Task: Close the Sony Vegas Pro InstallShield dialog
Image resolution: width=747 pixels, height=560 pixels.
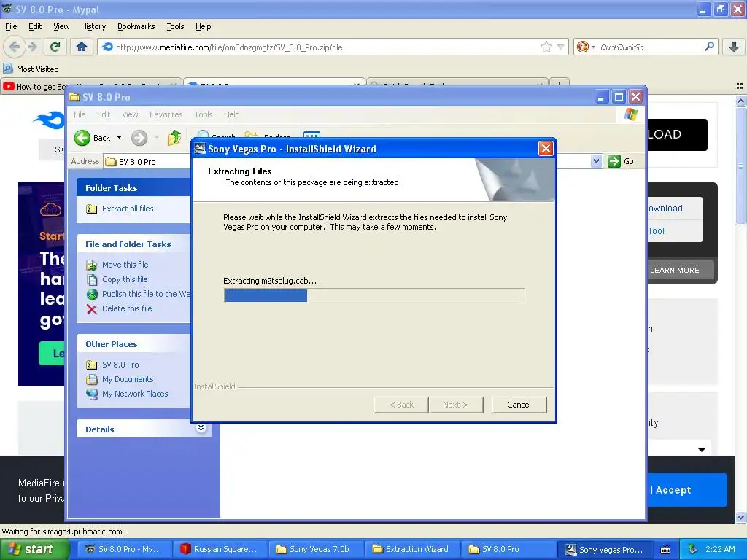Action: [x=546, y=149]
